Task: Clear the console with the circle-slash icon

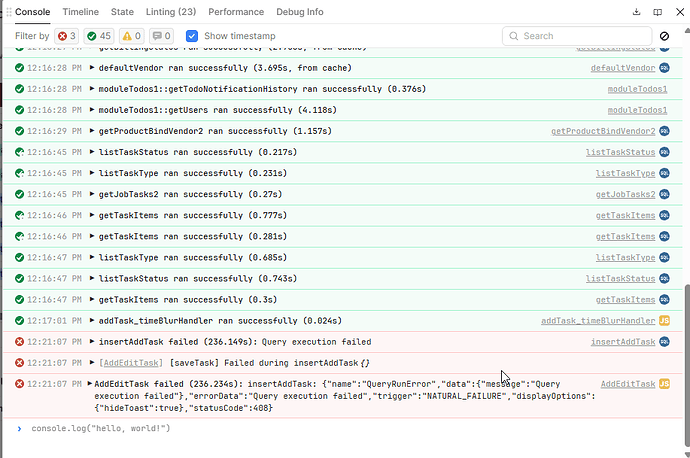Action: [x=664, y=36]
